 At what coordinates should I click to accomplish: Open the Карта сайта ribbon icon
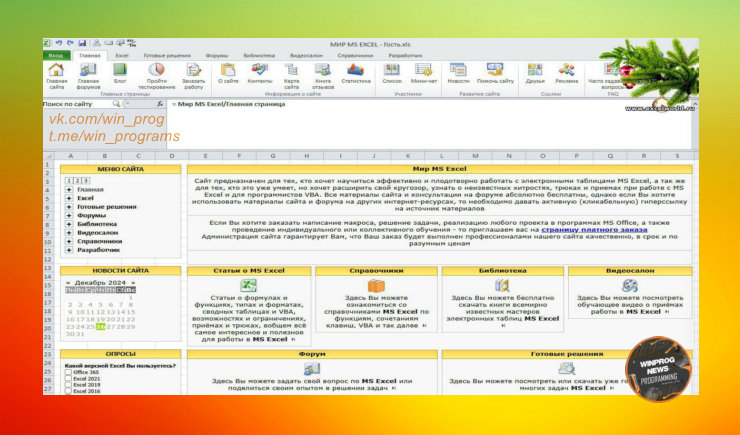point(291,70)
